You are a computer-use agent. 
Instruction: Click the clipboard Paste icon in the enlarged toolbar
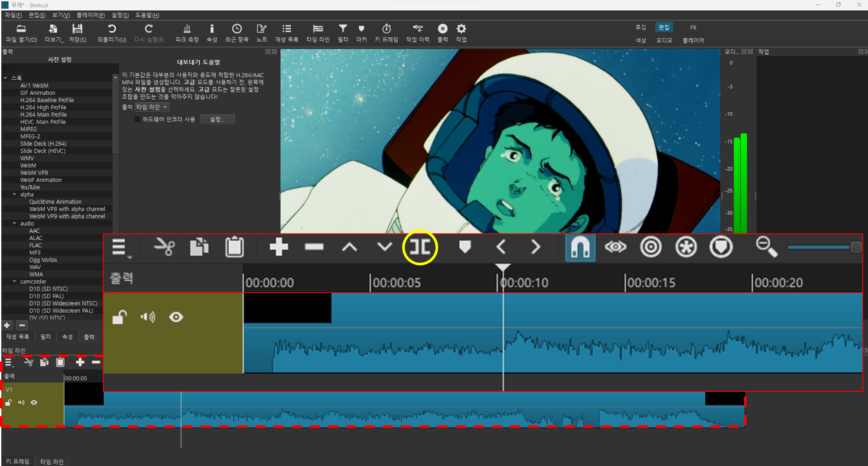pos(234,247)
